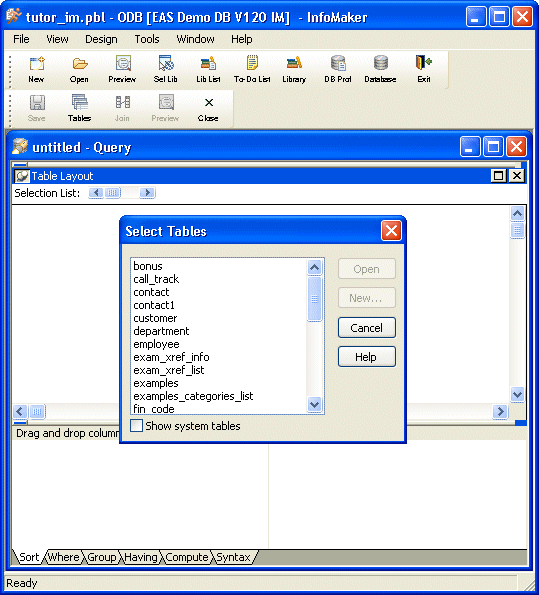539x595 pixels.
Task: Switch to the Compute tab
Action: pos(187,557)
